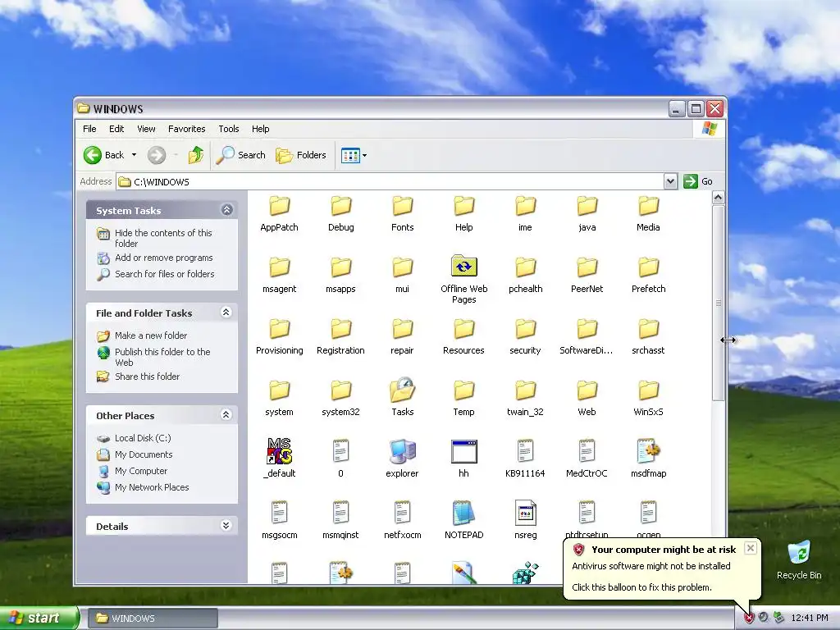Go to Local Disk (C:)

point(143,438)
